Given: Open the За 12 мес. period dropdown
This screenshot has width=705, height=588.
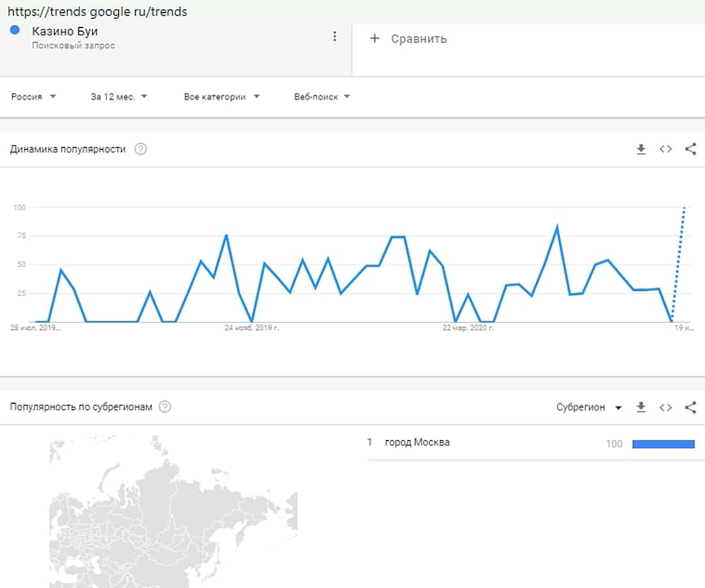Looking at the screenshot, I should click(x=118, y=97).
